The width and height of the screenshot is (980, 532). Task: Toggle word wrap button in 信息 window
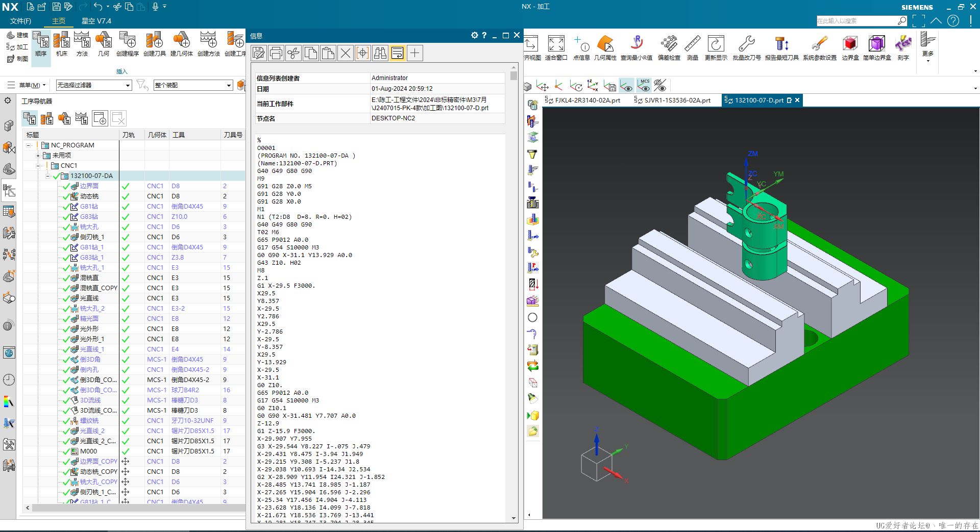click(x=398, y=53)
